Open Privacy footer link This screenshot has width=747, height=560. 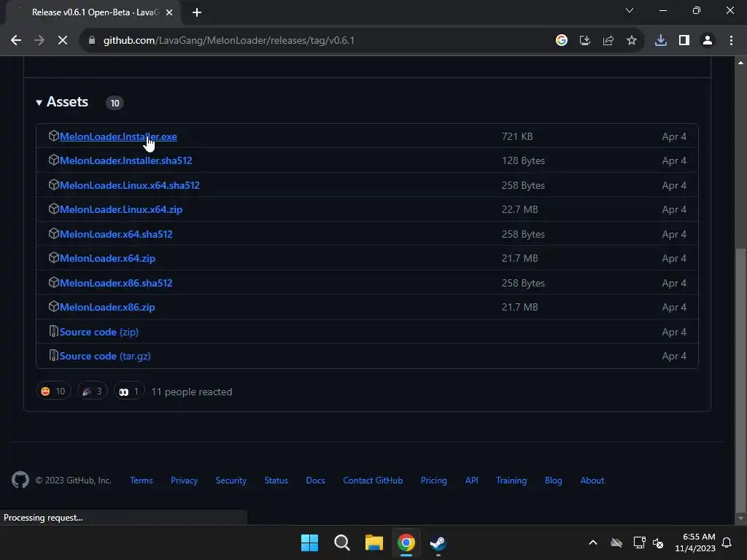[185, 481]
